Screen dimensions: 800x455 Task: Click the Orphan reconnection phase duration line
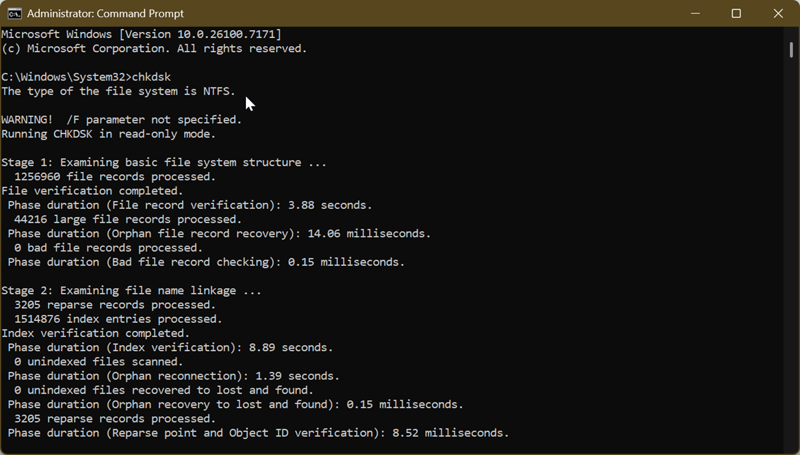[x=173, y=376]
